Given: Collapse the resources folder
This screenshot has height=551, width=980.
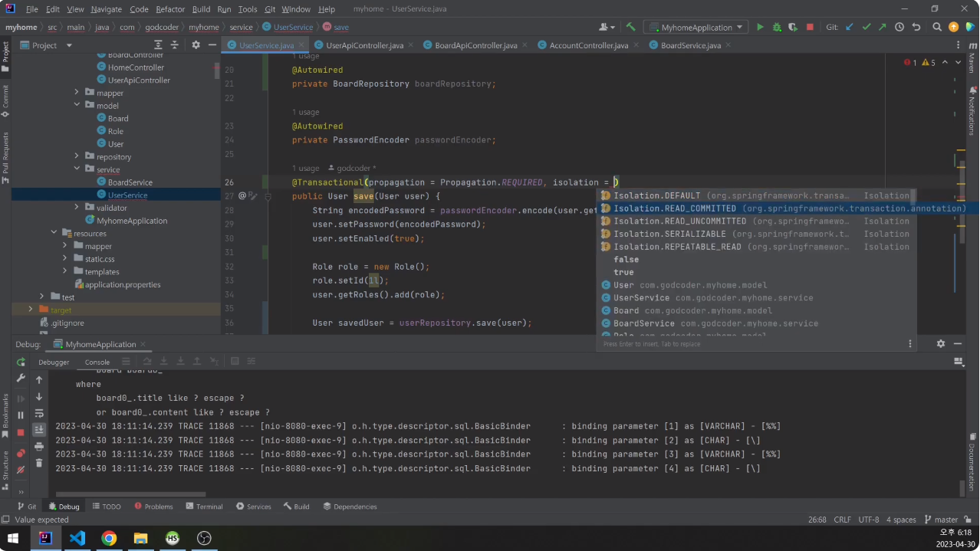Looking at the screenshot, I should [54, 234].
